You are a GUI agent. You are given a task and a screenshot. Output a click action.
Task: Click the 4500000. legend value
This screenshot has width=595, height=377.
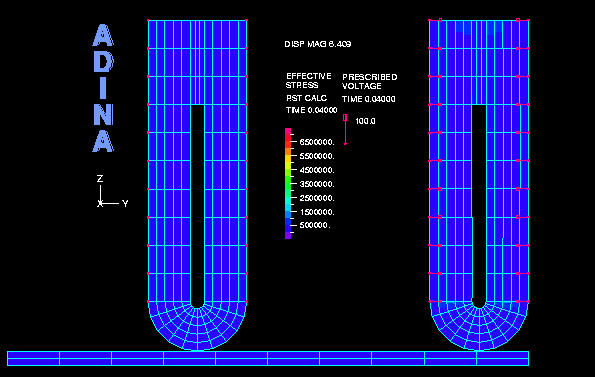point(317,170)
